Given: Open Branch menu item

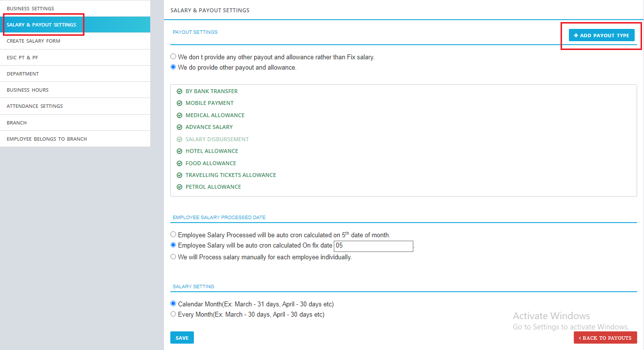Looking at the screenshot, I should pyautogui.click(x=75, y=123).
